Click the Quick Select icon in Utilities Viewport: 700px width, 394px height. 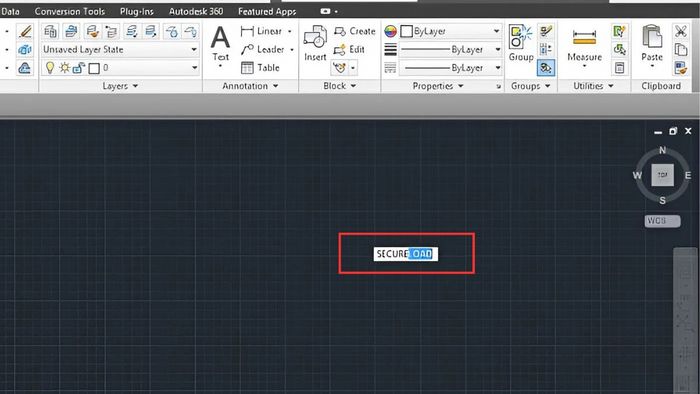click(x=620, y=31)
